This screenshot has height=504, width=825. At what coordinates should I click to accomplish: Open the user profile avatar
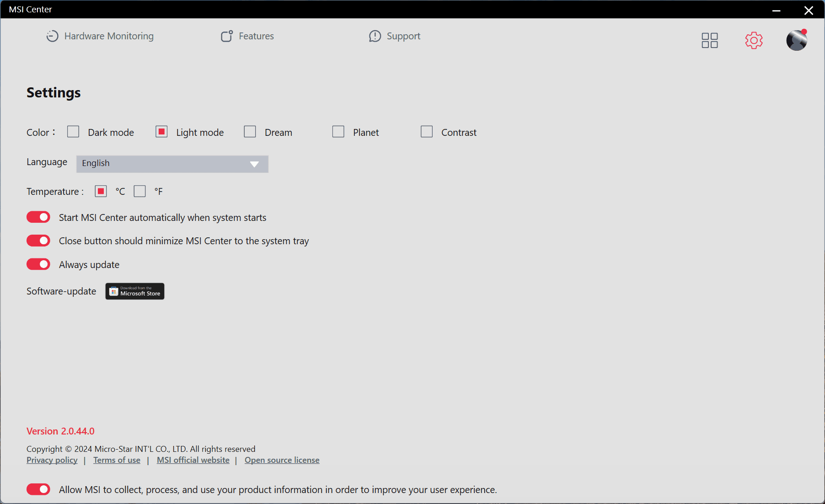[797, 40]
